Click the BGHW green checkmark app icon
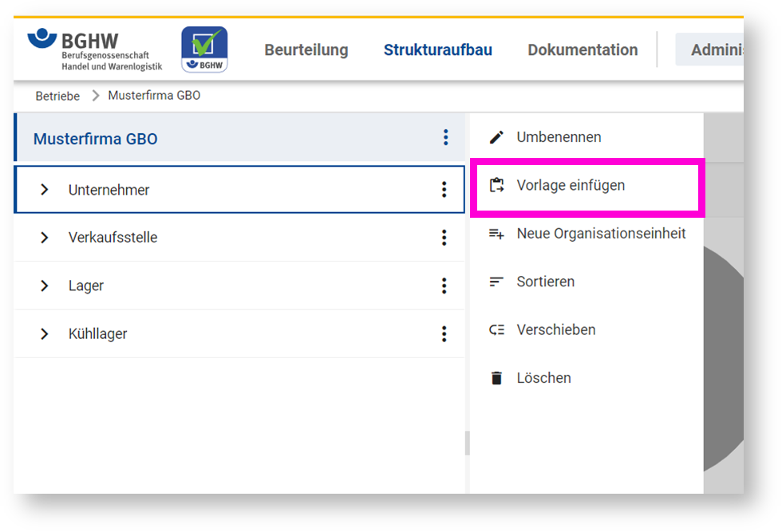 pyautogui.click(x=204, y=49)
